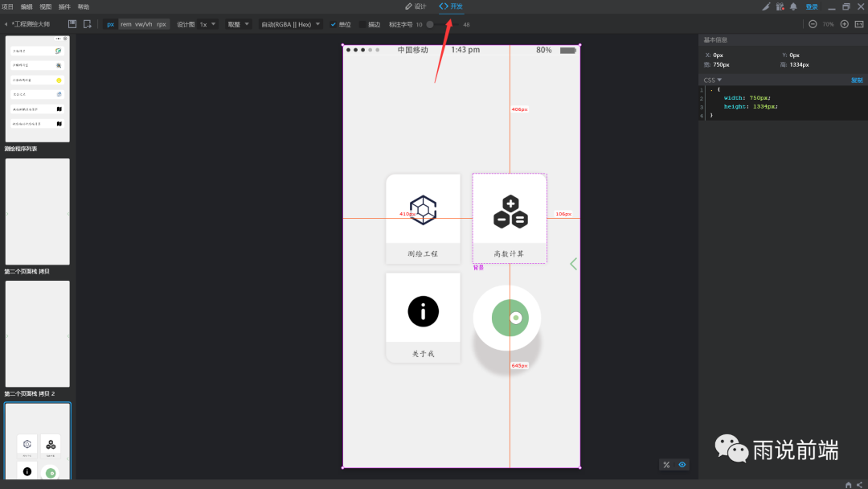Click the green left chevron on canvas edge
The height and width of the screenshot is (489, 868).
click(574, 264)
